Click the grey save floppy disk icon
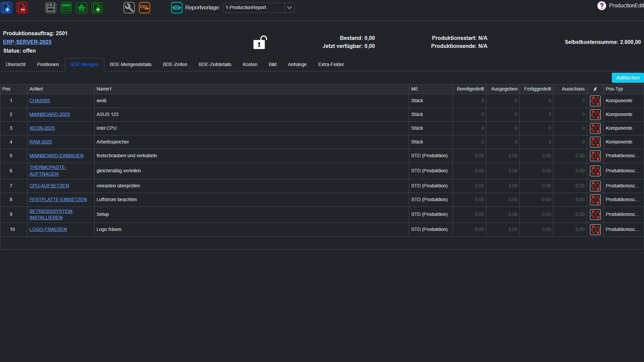This screenshot has height=362, width=644. coord(51,7)
